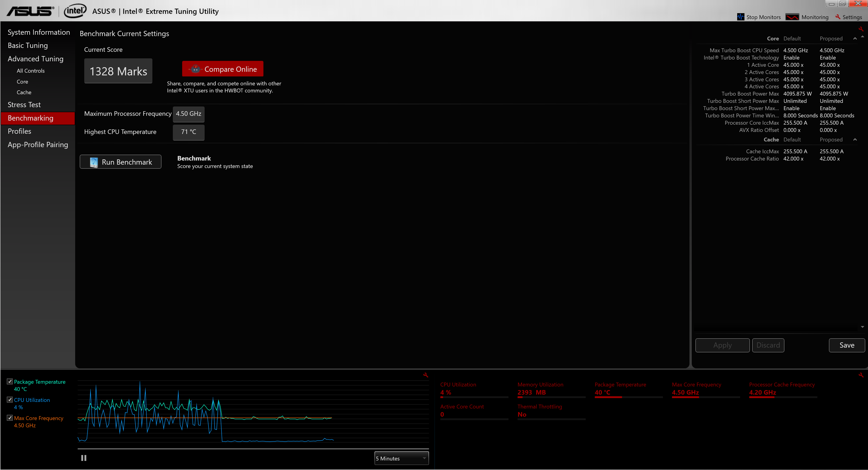Click the HWBOT robot icon on Compare Online
This screenshot has height=470, width=868.
[196, 69]
